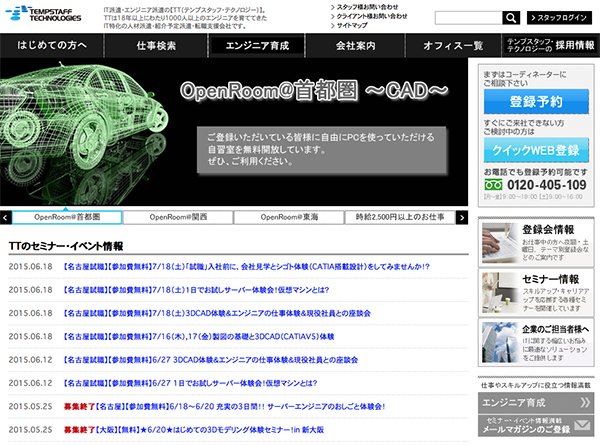
Task: Open 仕事検索 menu item
Action: pyautogui.click(x=156, y=46)
